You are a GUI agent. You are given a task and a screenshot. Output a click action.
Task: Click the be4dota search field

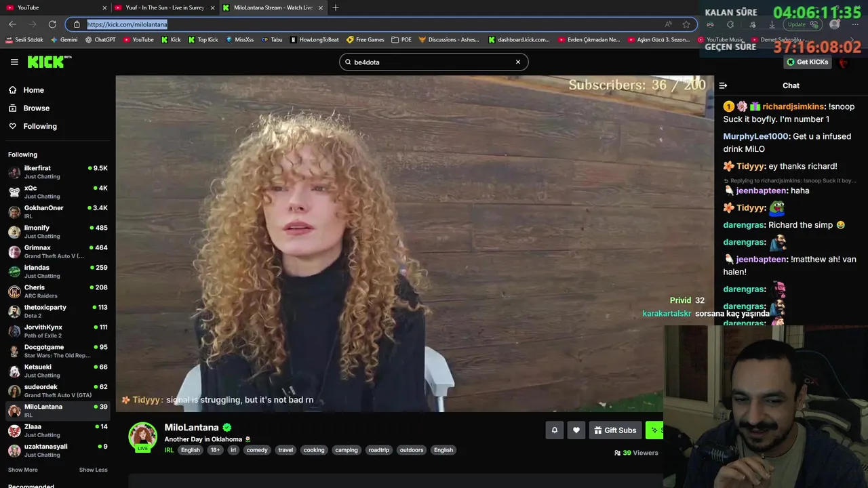[x=433, y=62]
